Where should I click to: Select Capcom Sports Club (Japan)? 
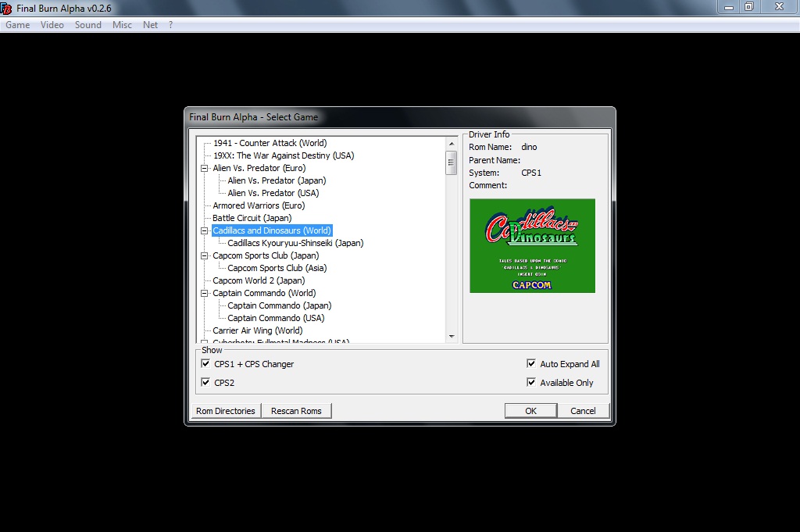tap(266, 255)
